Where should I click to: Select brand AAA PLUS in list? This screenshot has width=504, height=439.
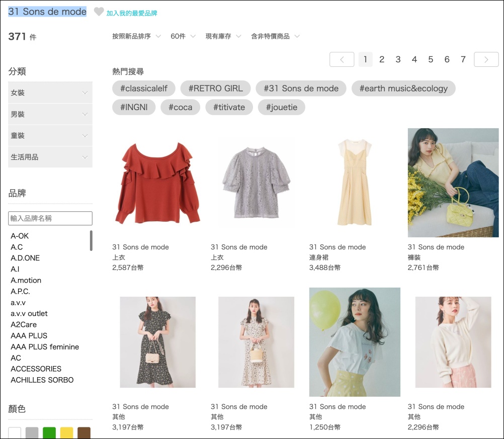coord(29,336)
